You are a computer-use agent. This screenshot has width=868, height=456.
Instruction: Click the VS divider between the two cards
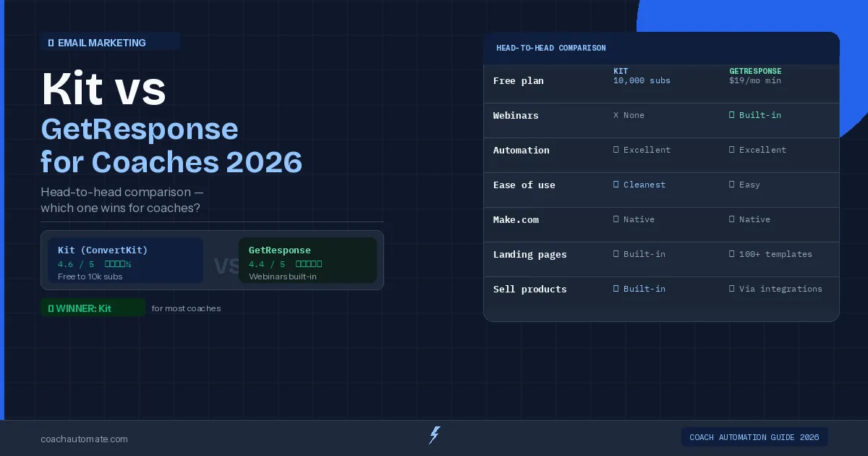pos(225,267)
